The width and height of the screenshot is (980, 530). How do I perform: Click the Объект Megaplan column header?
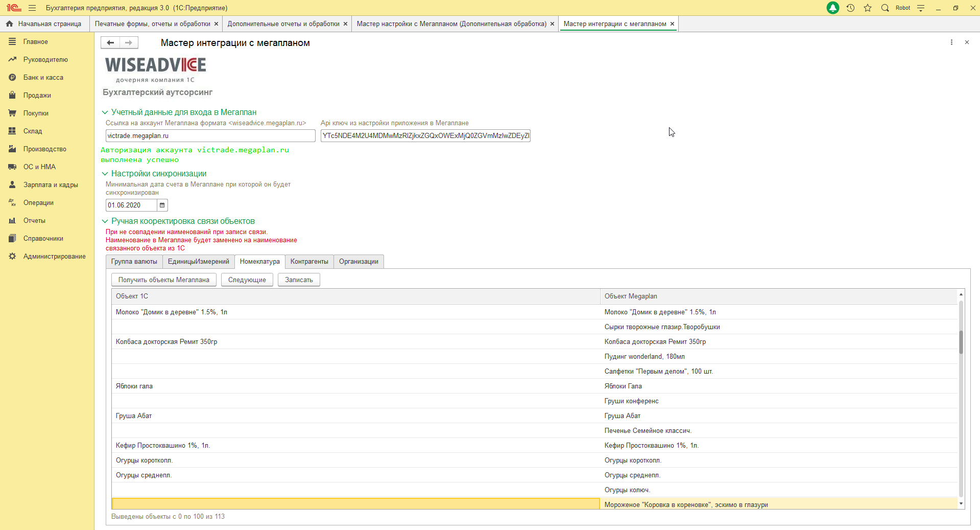click(779, 296)
